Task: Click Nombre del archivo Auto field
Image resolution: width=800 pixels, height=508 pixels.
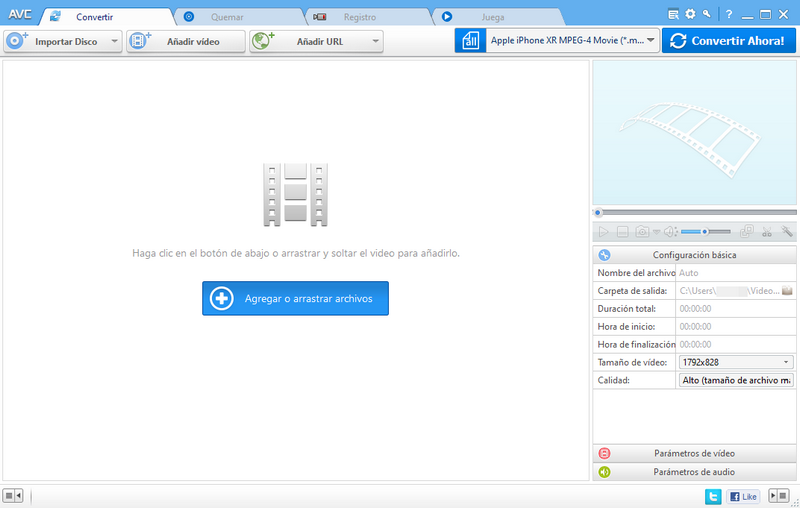Action: [x=736, y=273]
